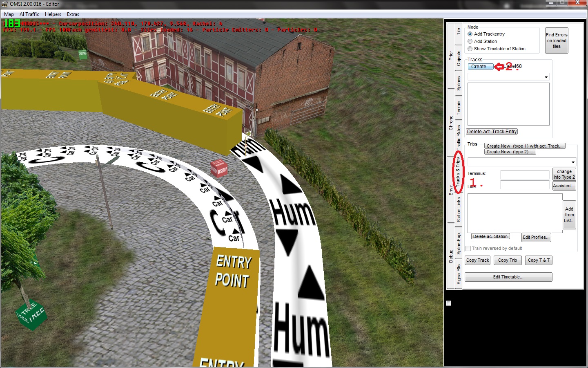Expand the Tracks dropdown list

click(546, 77)
